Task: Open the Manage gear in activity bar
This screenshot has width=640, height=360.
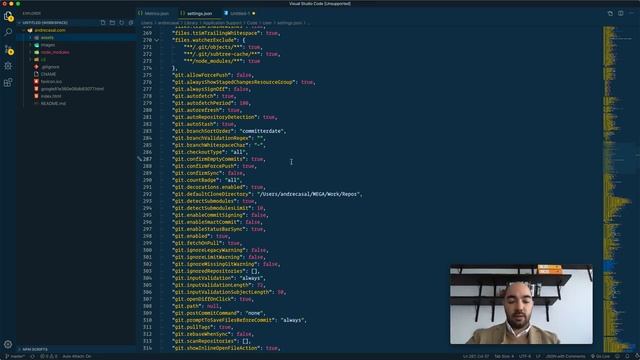Action: 8,344
